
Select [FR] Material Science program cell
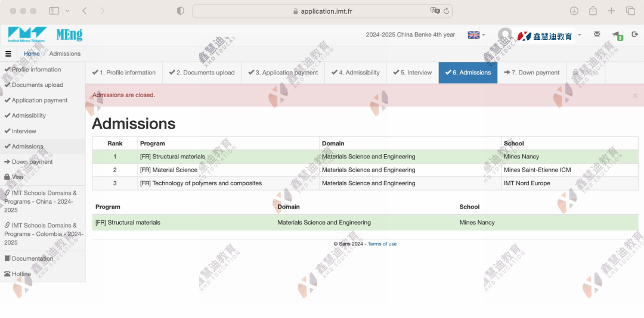click(229, 170)
